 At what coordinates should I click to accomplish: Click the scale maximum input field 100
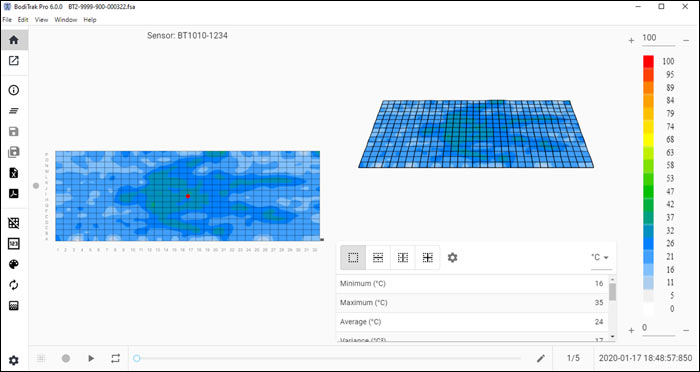[658, 39]
